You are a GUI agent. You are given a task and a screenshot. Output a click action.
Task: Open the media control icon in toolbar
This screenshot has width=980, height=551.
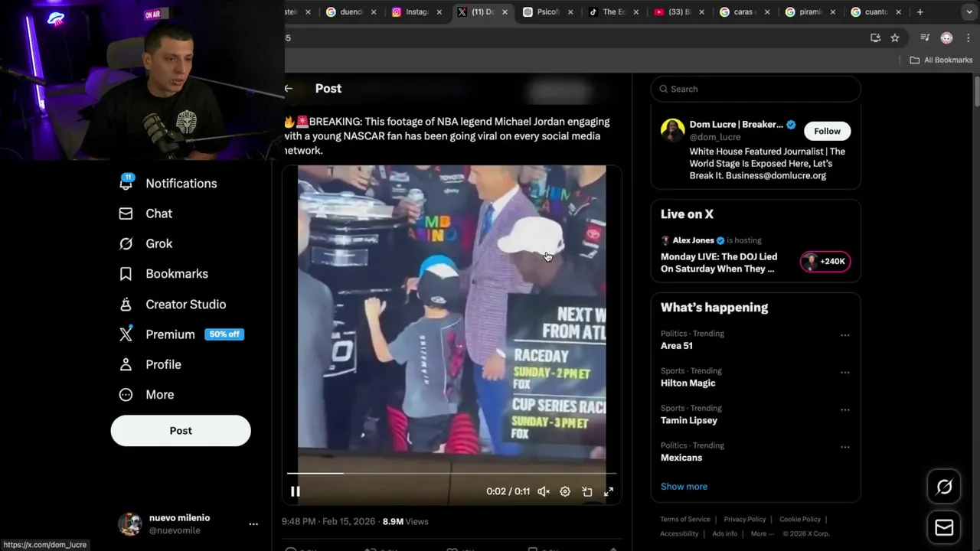(925, 38)
